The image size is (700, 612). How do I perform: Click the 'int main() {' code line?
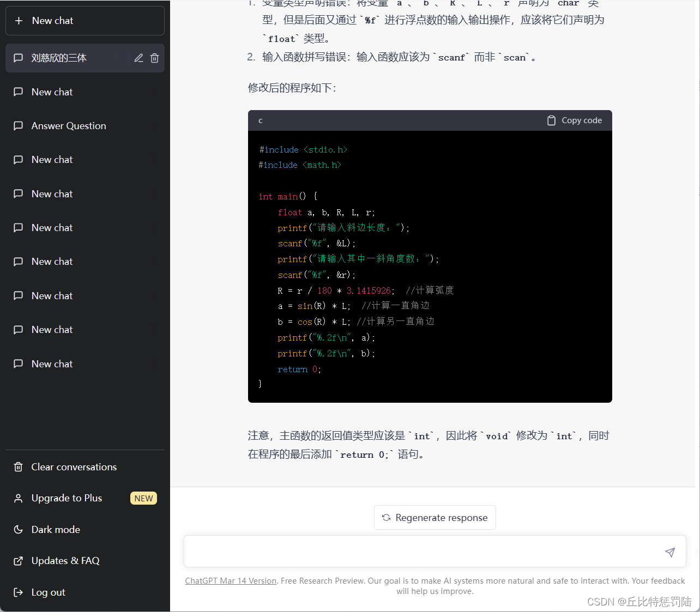(x=288, y=196)
